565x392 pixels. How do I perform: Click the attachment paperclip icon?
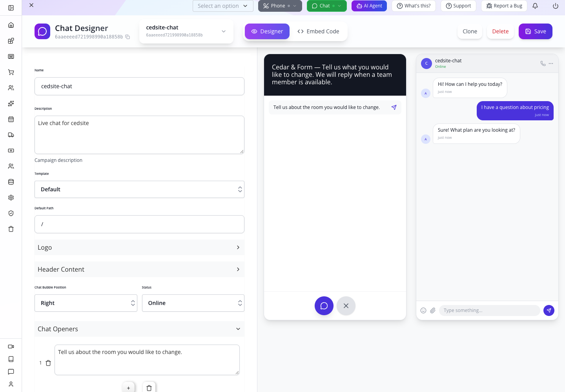pyautogui.click(x=433, y=310)
